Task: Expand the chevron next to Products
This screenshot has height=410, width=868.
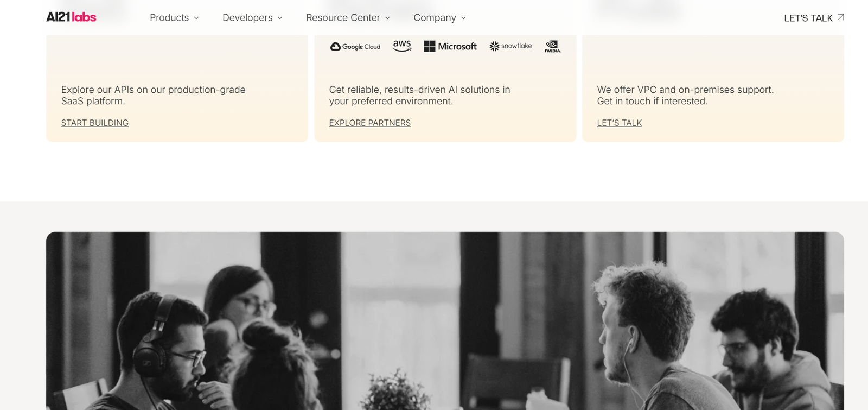Action: click(x=196, y=18)
